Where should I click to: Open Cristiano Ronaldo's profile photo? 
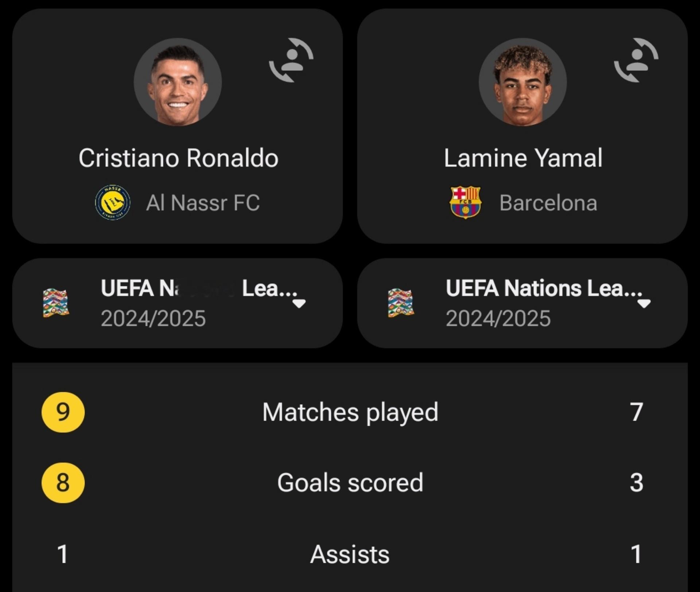pyautogui.click(x=178, y=82)
